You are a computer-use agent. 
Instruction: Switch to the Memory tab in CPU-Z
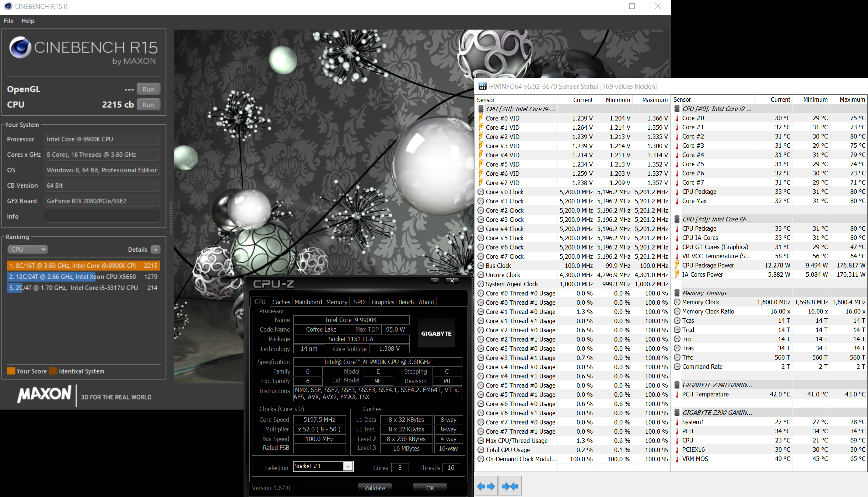pos(337,302)
